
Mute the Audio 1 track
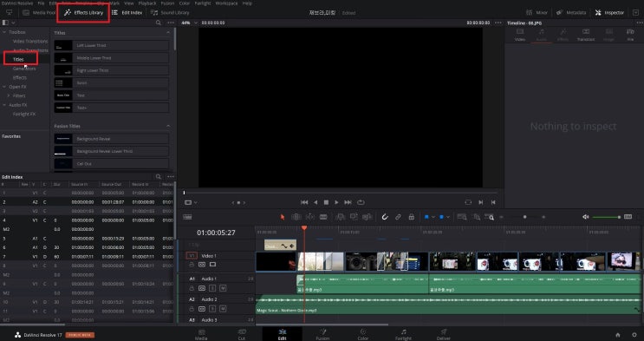pos(223,288)
